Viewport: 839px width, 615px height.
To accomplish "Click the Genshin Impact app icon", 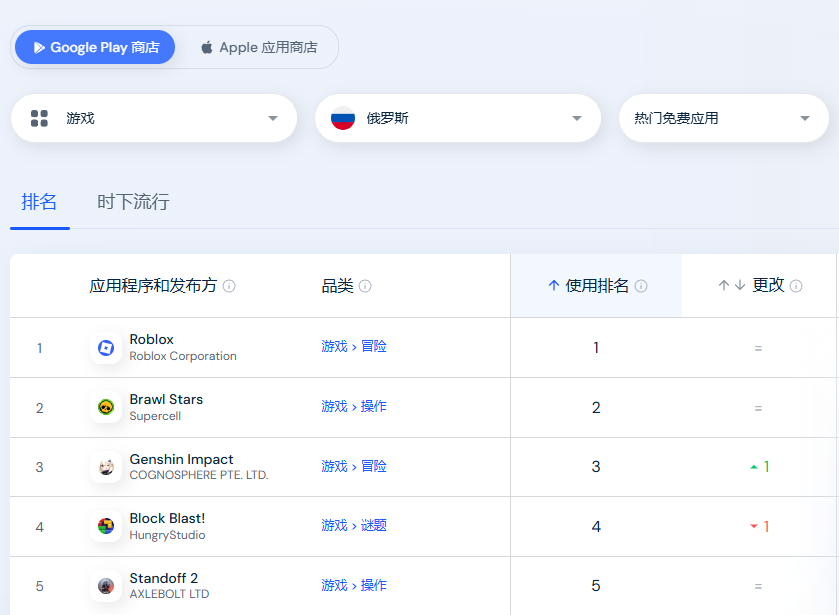I will coord(106,467).
